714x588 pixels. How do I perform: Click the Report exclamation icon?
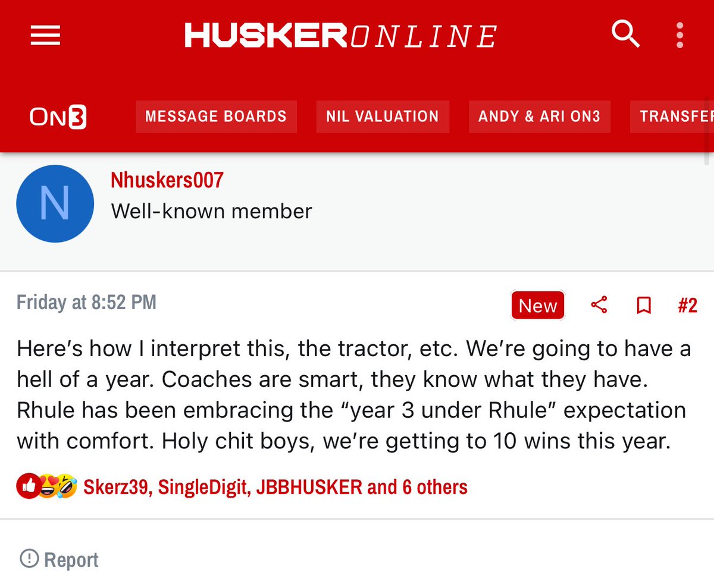pyautogui.click(x=29, y=558)
